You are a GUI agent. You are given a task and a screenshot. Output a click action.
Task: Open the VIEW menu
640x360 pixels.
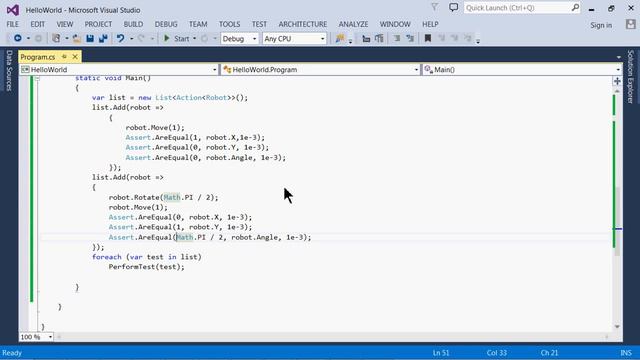point(65,24)
